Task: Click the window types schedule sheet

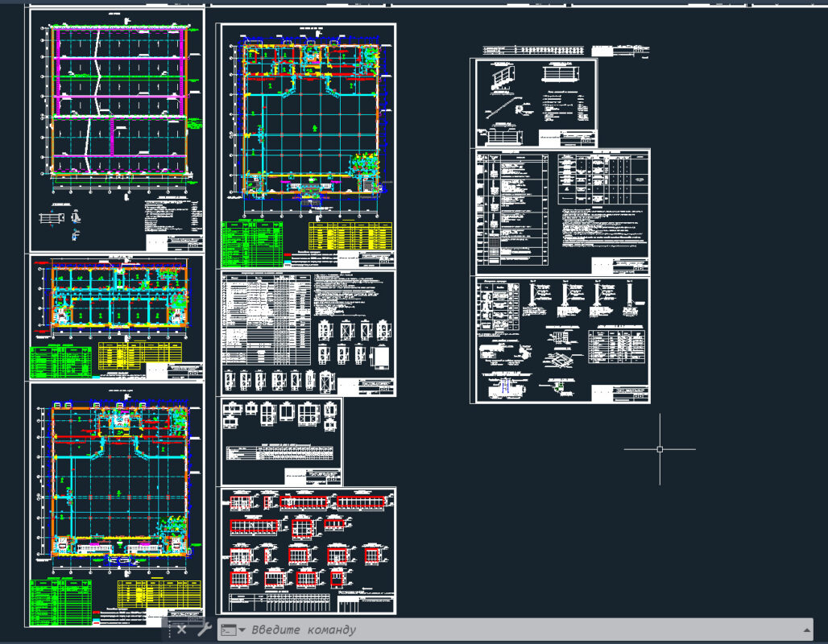Action: tap(281, 441)
